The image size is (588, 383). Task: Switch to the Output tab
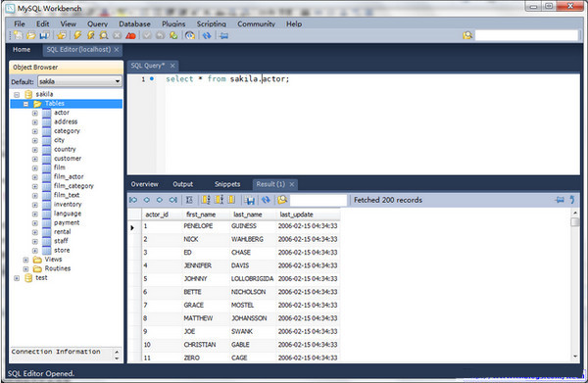182,184
